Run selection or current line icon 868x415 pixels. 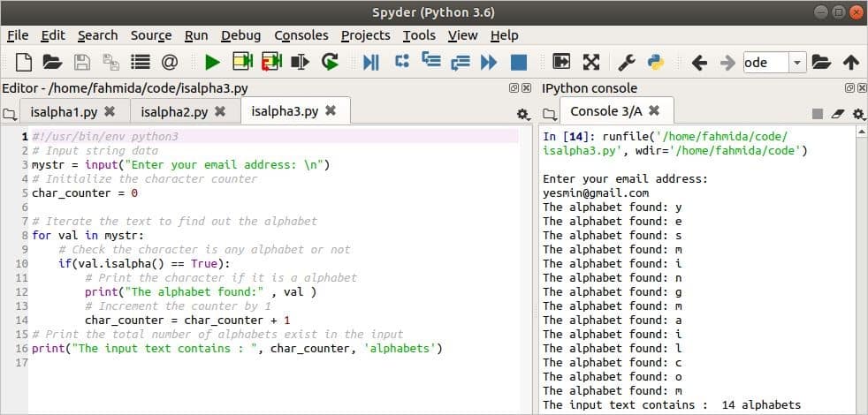pos(300,62)
